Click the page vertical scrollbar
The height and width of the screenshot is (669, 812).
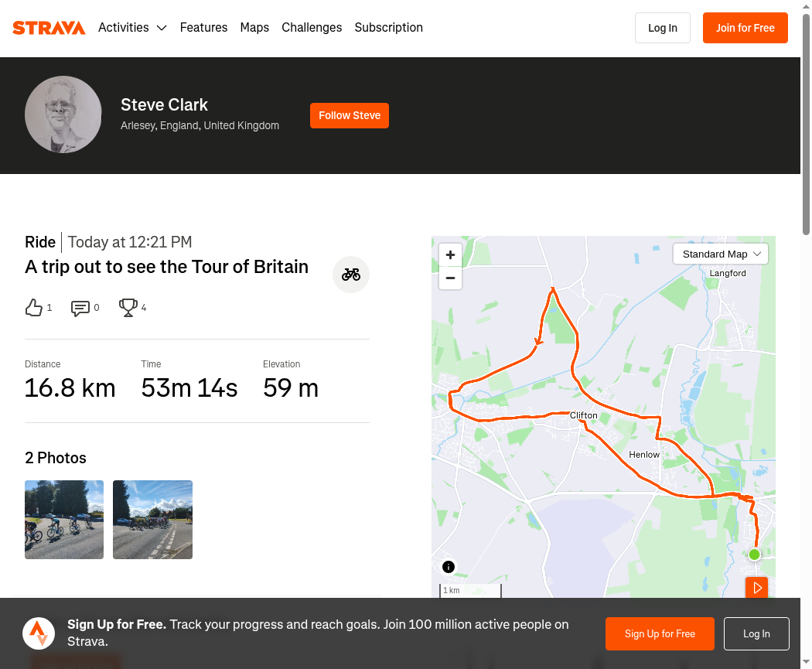807,125
